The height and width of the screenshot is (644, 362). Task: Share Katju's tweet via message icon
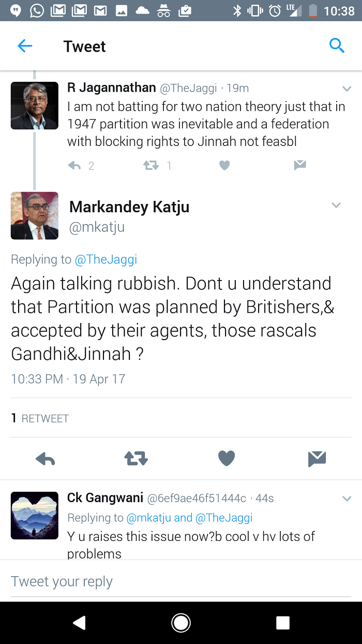(316, 459)
